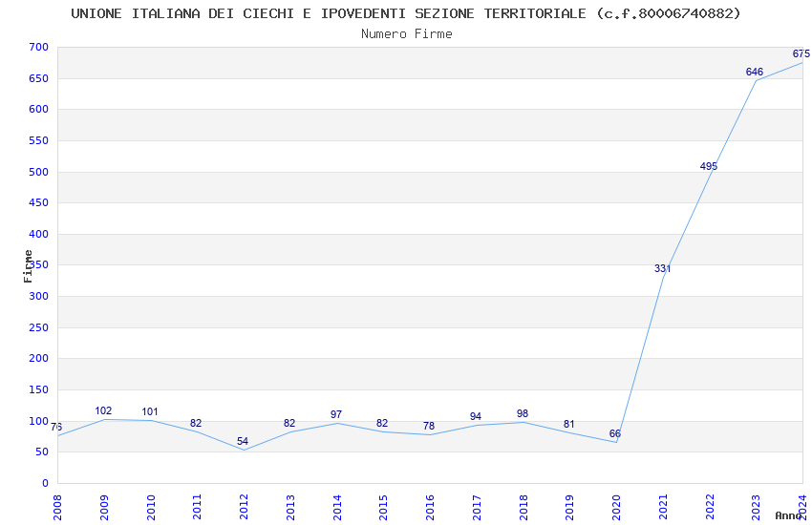Screen dimensions: 812x525
Task: Click data label 102 for 2009
Action: pyautogui.click(x=103, y=410)
